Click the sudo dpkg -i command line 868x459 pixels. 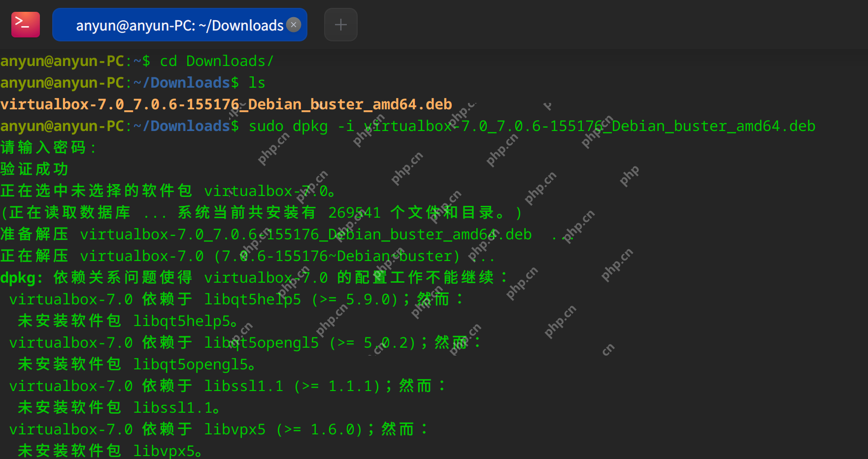[443, 126]
